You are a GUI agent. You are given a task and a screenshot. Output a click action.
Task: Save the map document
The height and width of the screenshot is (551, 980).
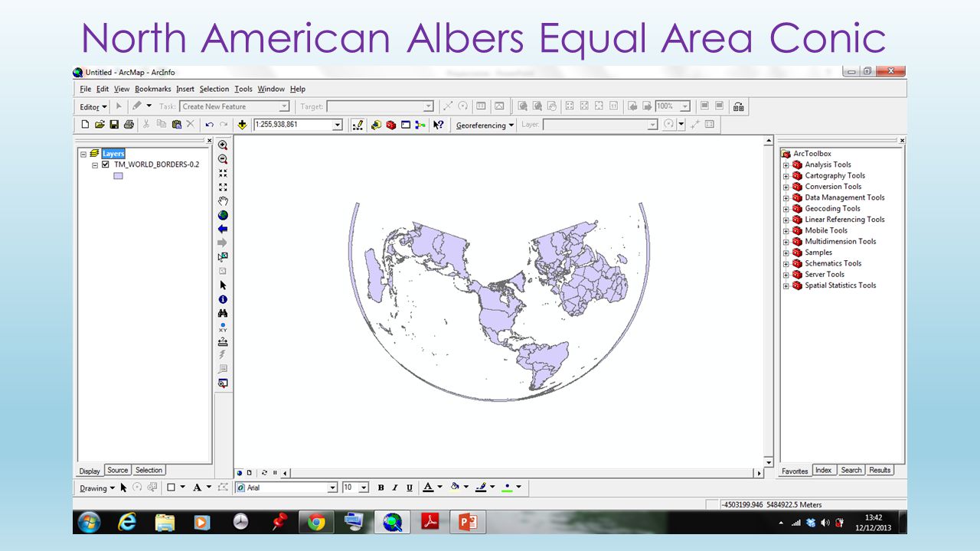pos(114,125)
